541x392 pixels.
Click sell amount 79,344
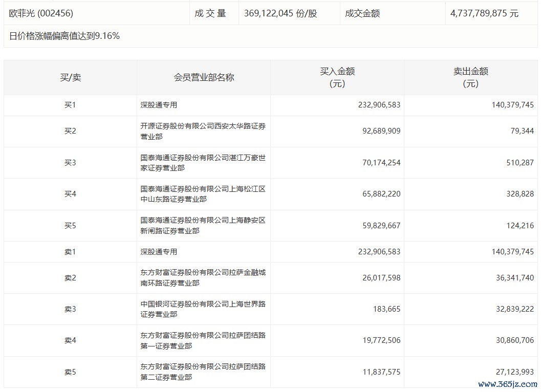pos(522,131)
